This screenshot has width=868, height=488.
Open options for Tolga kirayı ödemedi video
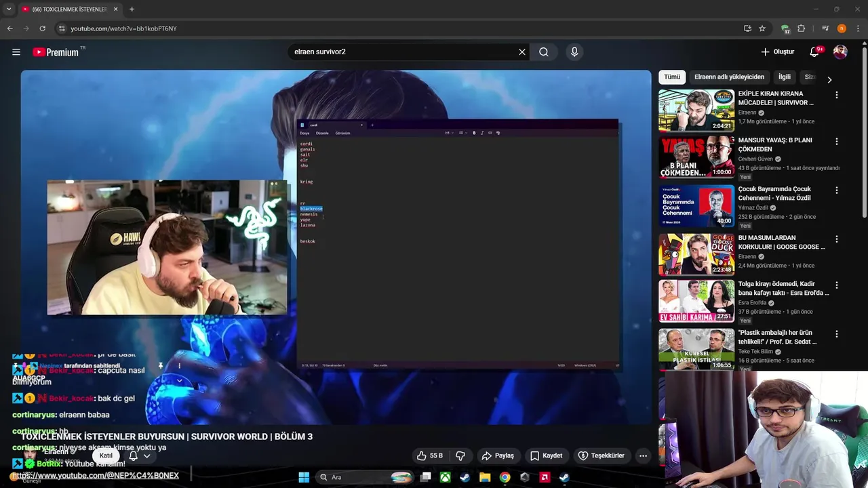tap(837, 285)
